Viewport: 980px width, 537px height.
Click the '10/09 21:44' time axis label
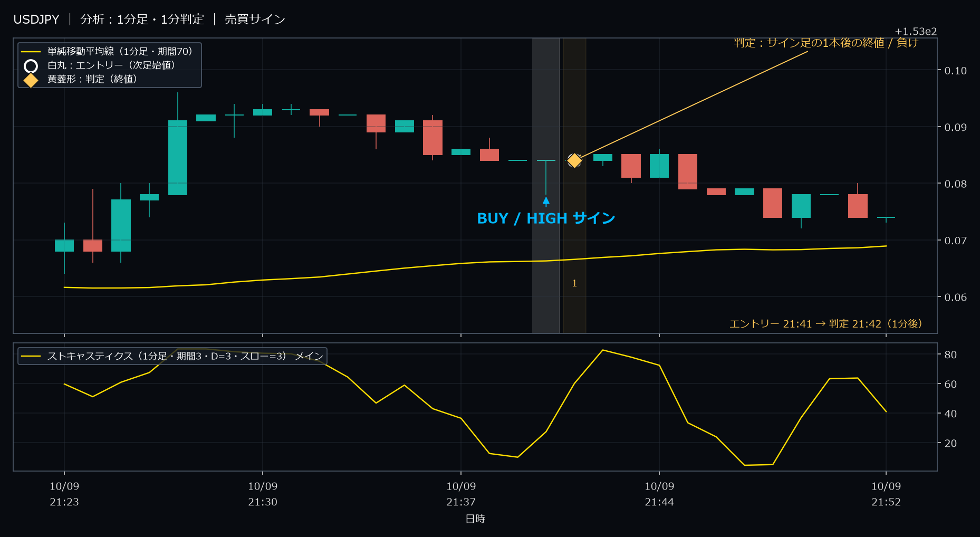click(x=659, y=494)
